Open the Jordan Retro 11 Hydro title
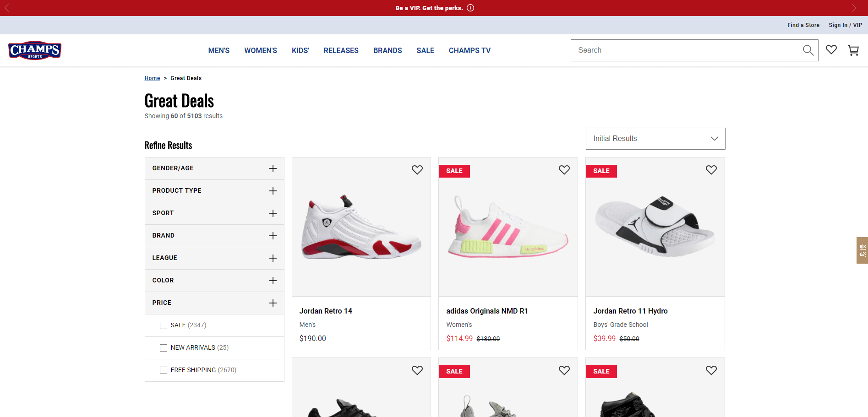 coord(631,311)
